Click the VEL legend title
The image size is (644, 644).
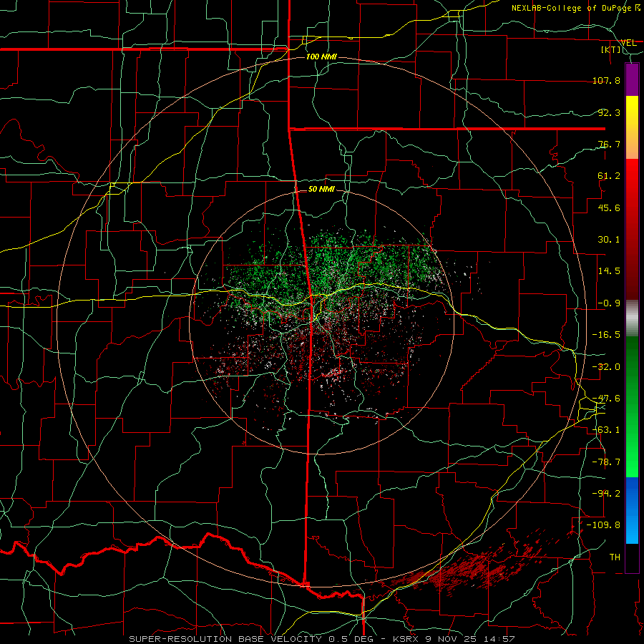628,42
